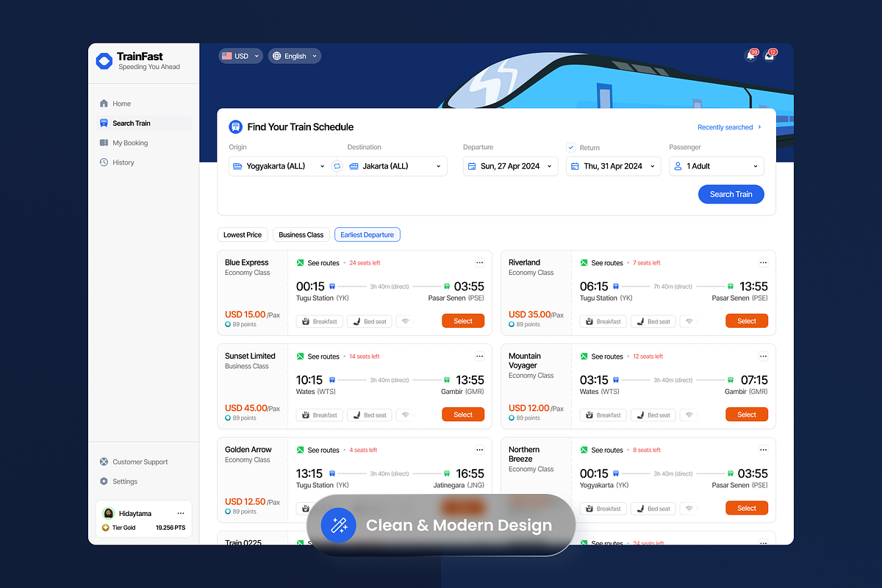Image resolution: width=882 pixels, height=588 pixels.
Task: Toggle the Return checkbox
Action: pos(571,148)
